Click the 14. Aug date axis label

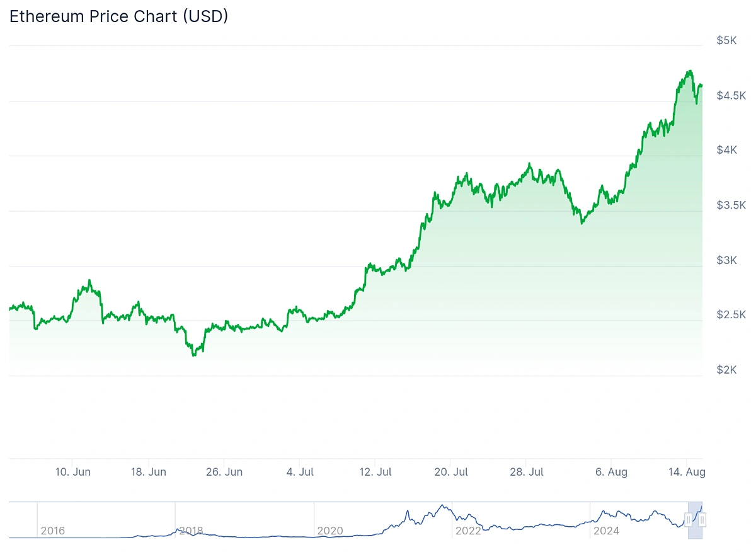[687, 472]
